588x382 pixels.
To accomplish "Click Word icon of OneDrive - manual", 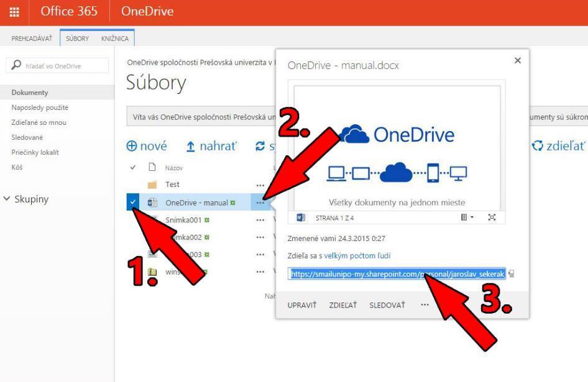I will pyautogui.click(x=152, y=202).
